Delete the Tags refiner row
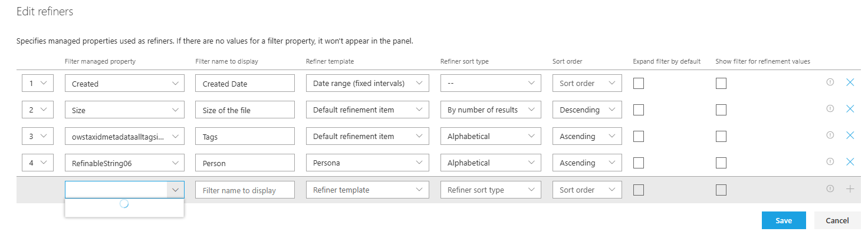Screen dimensions: 868x248 [850, 135]
